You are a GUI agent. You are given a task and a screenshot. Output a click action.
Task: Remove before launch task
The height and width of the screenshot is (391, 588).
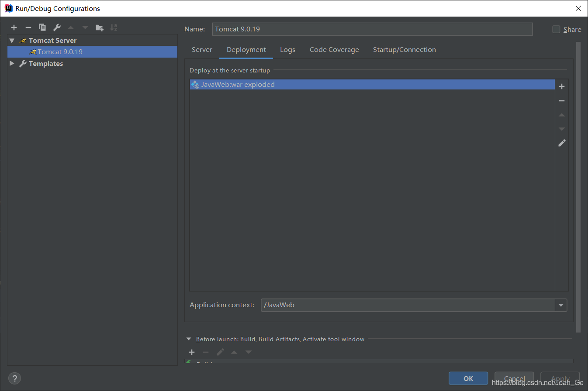pyautogui.click(x=206, y=352)
